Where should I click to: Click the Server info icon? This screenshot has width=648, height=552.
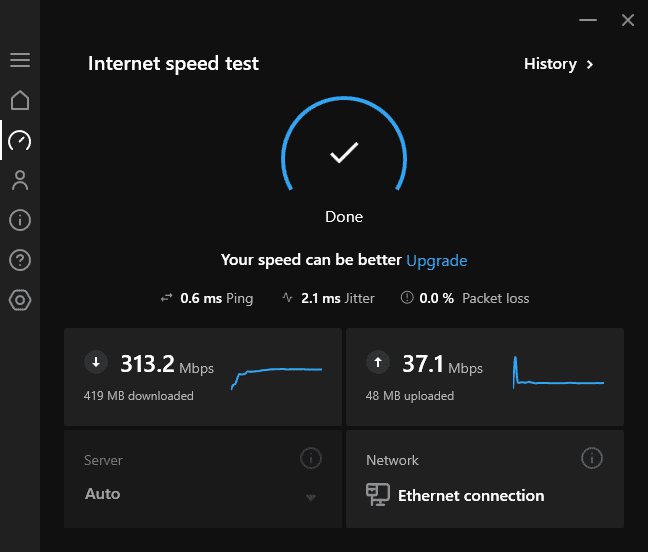(311, 459)
